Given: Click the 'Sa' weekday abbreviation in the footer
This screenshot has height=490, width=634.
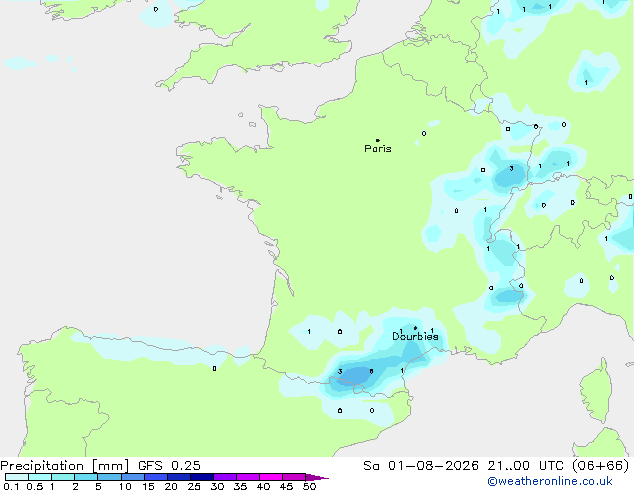Looking at the screenshot, I should pos(371,466).
